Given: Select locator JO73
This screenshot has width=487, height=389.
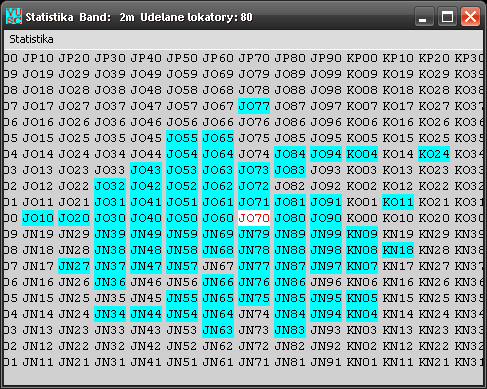Looking at the screenshot, I should [x=254, y=170].
